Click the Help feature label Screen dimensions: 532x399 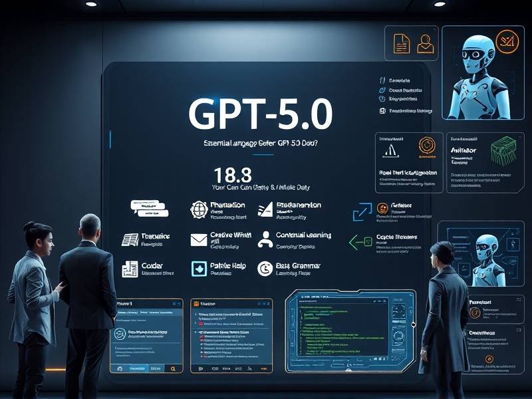pos(227,265)
